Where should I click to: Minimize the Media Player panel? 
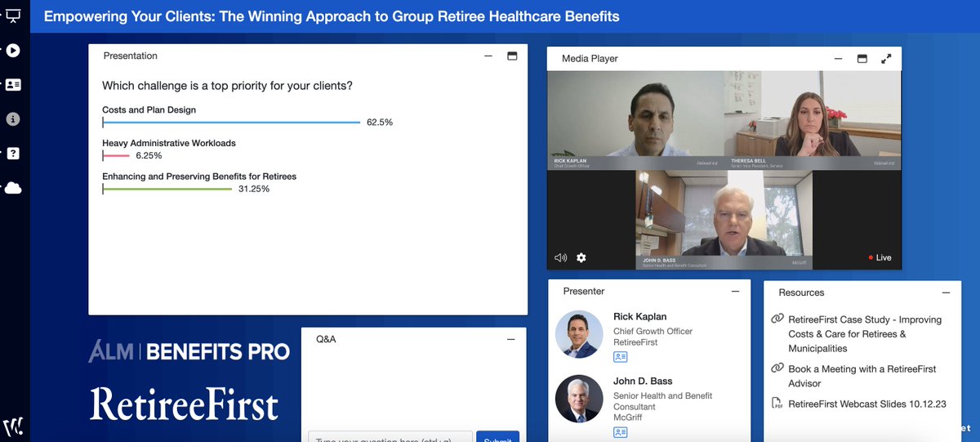click(x=838, y=59)
